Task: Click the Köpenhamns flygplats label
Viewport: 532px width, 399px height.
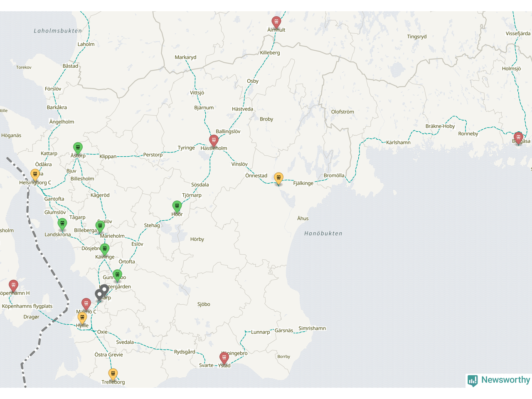Action: pos(27,306)
